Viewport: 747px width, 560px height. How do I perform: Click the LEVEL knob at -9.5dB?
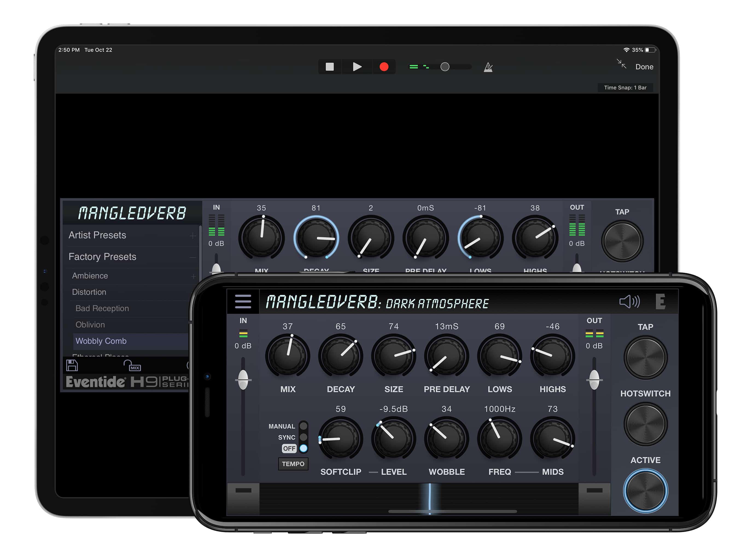(394, 438)
